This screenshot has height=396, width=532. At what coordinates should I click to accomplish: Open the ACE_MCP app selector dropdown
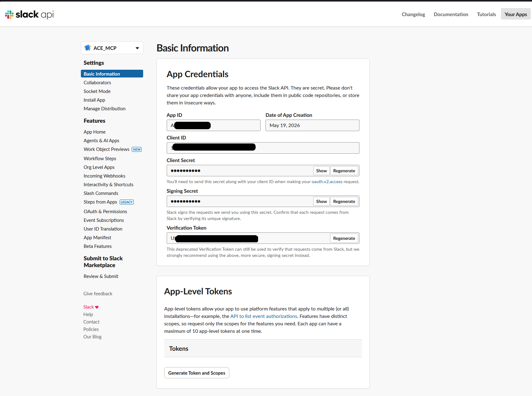[x=112, y=48]
